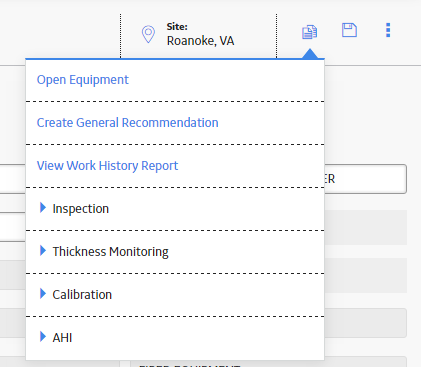The height and width of the screenshot is (367, 421).
Task: Select the Inspection menu entry text
Action: (81, 209)
